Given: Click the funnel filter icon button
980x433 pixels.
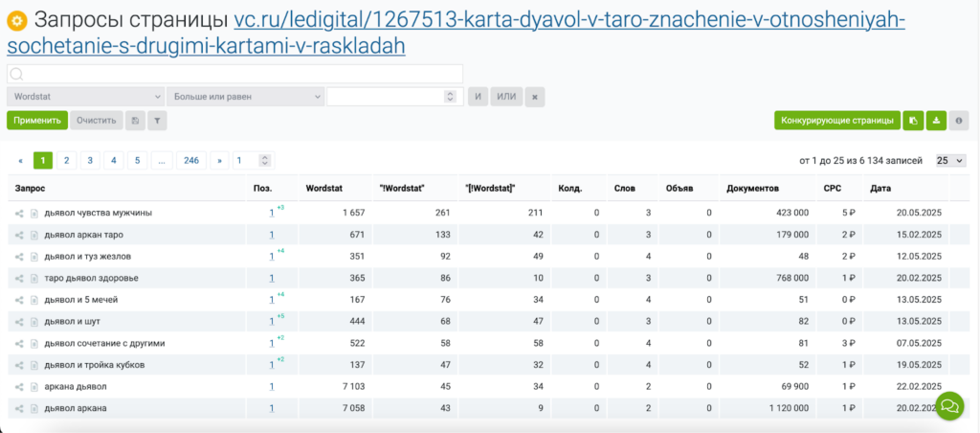Looking at the screenshot, I should click(x=156, y=121).
